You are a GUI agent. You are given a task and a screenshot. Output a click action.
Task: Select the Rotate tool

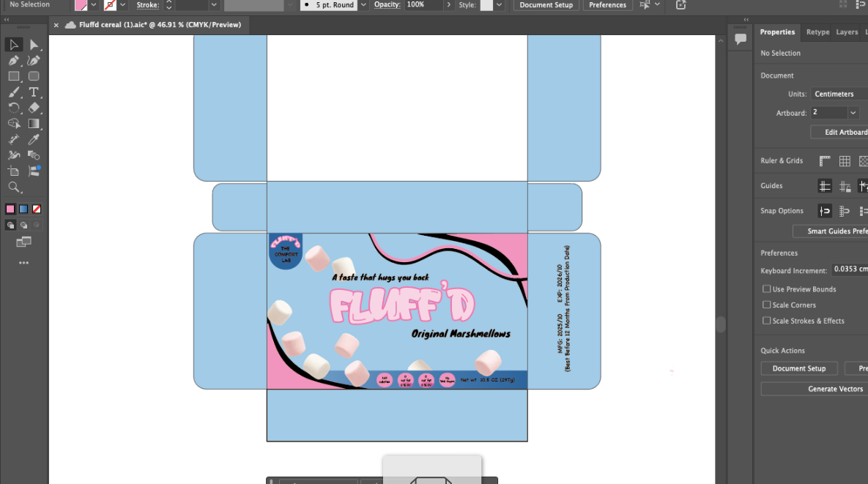click(14, 108)
